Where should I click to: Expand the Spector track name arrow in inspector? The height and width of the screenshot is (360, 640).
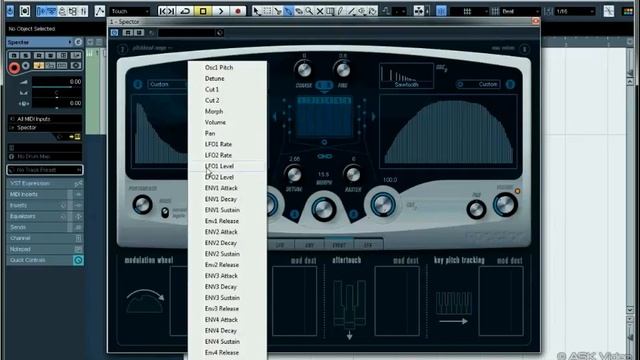click(x=70, y=42)
